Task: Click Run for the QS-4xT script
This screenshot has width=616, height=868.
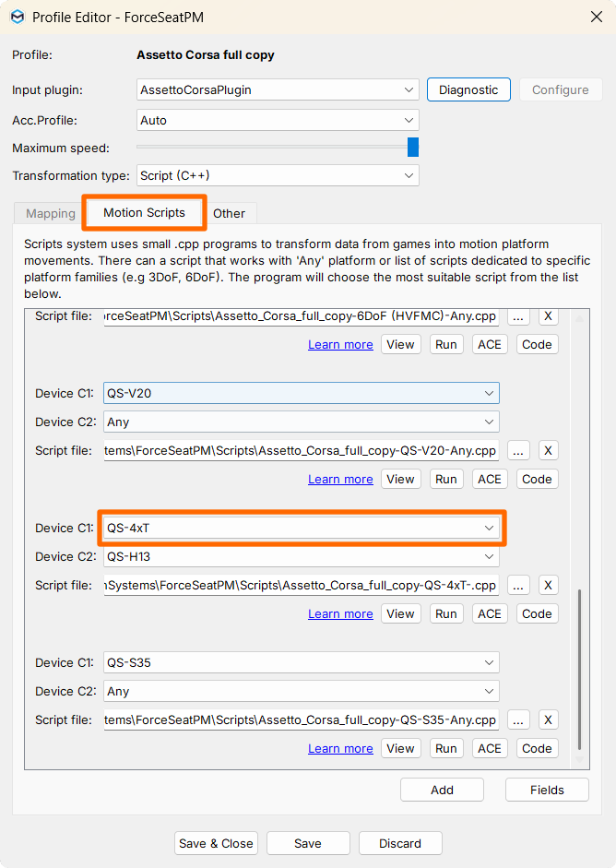Action: (x=446, y=614)
